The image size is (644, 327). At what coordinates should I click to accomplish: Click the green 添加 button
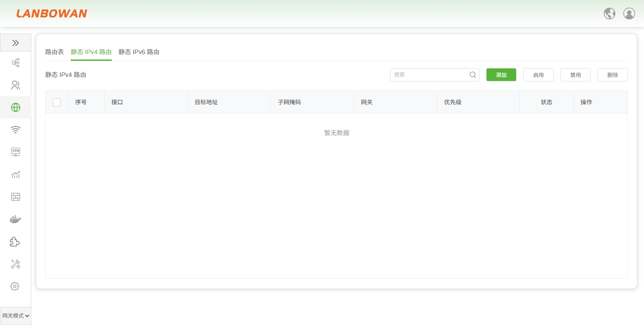[x=501, y=75]
